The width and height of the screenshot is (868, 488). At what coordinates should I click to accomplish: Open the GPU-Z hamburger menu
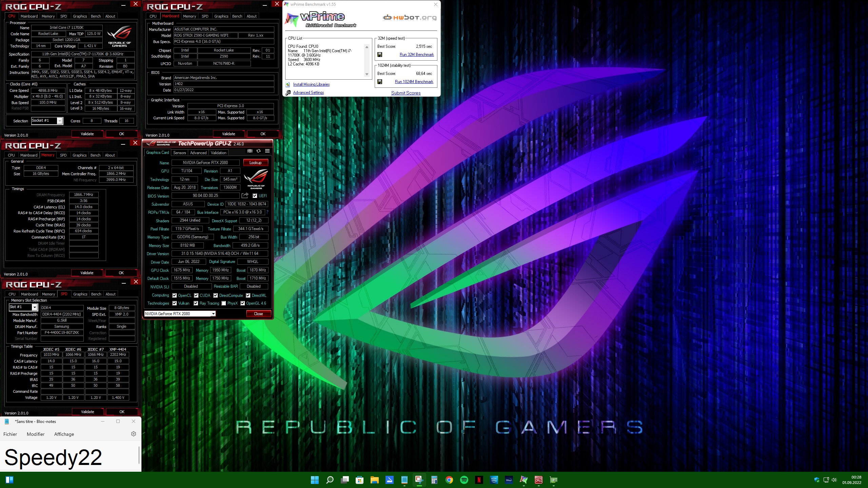(267, 151)
